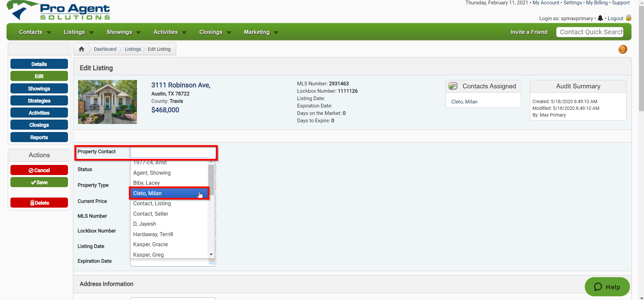Click the green Save button

tap(39, 182)
